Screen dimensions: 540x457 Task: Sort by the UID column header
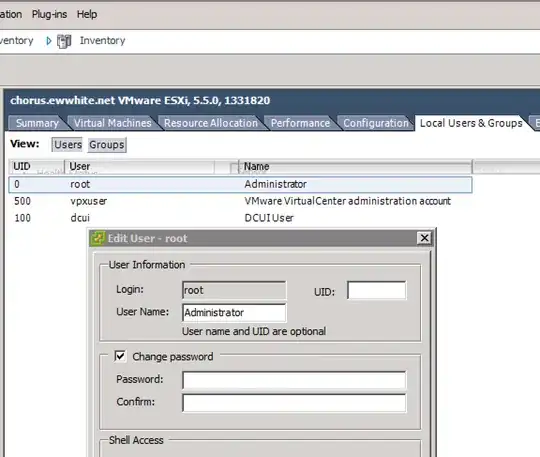(37, 166)
